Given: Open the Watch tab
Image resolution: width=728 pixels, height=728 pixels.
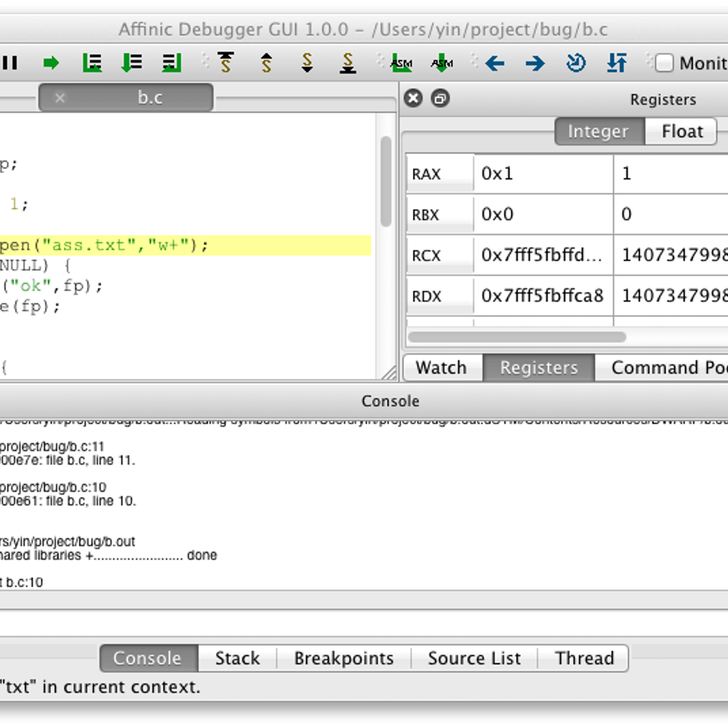Looking at the screenshot, I should tap(442, 368).
